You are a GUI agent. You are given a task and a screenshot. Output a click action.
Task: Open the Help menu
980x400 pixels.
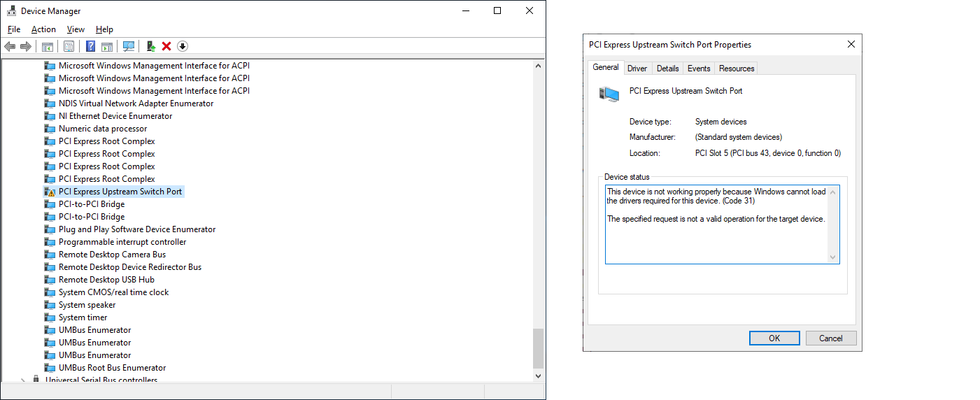tap(104, 29)
